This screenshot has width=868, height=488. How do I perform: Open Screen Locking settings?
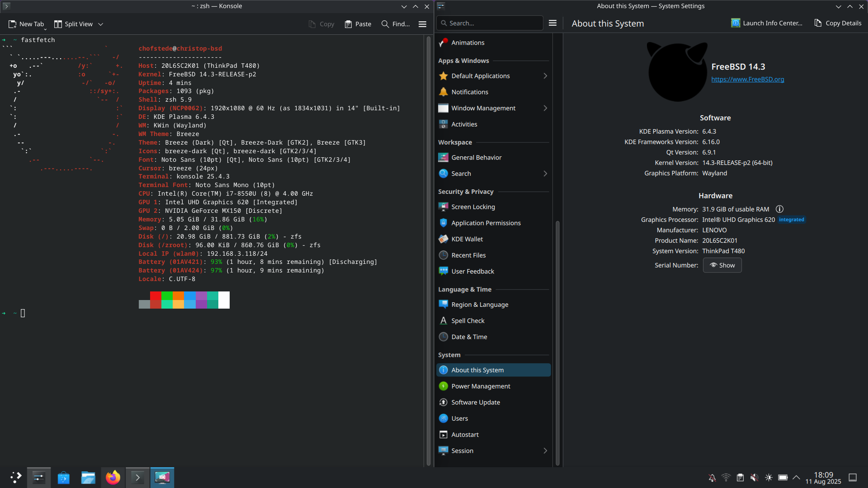(473, 207)
